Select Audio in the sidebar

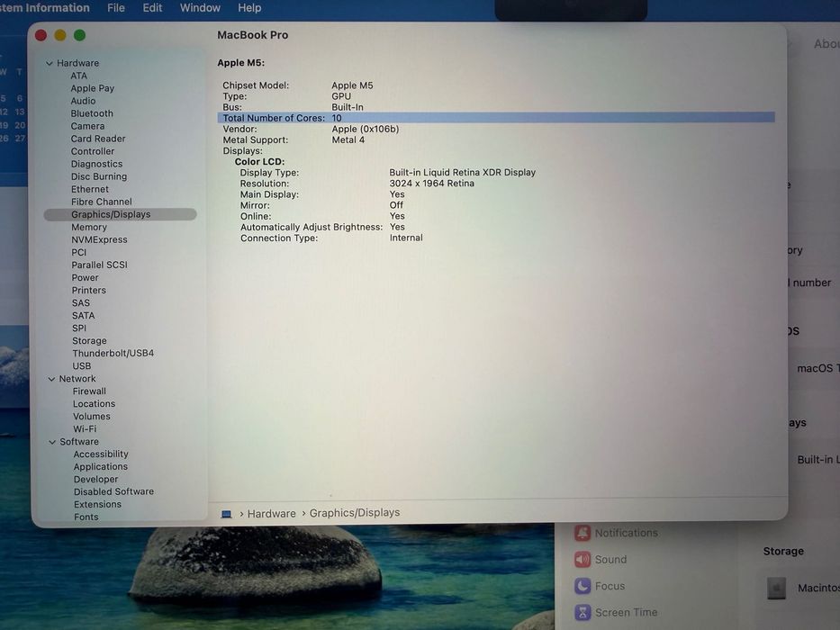(x=83, y=101)
